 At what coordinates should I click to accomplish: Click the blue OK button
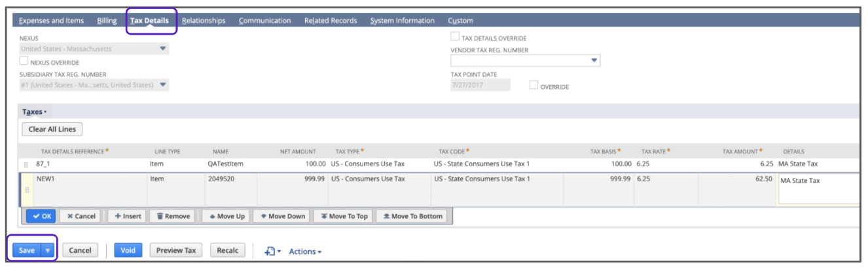click(x=41, y=216)
